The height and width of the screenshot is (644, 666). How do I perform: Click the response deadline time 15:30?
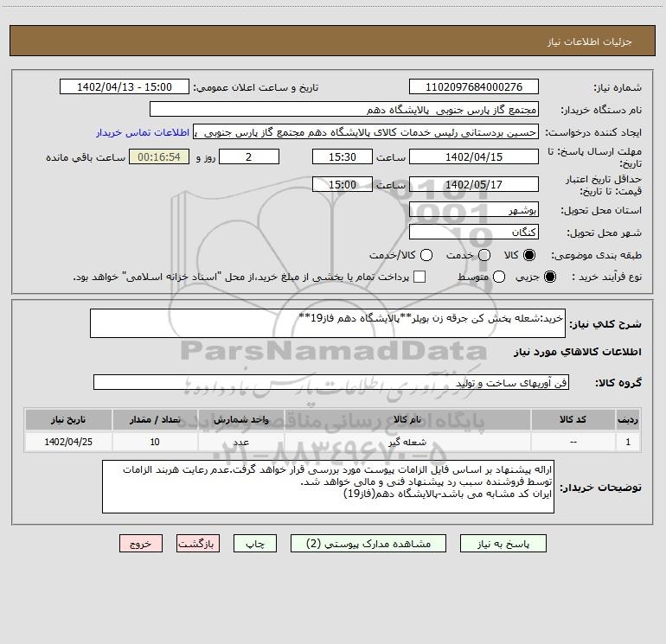tap(343, 156)
